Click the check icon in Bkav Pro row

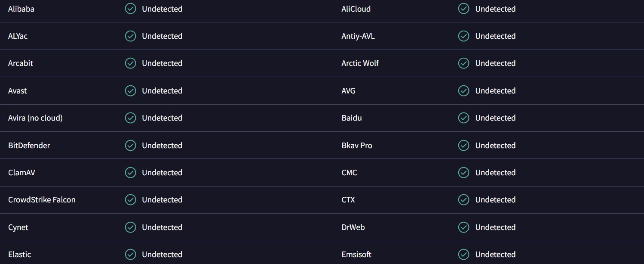tap(463, 145)
